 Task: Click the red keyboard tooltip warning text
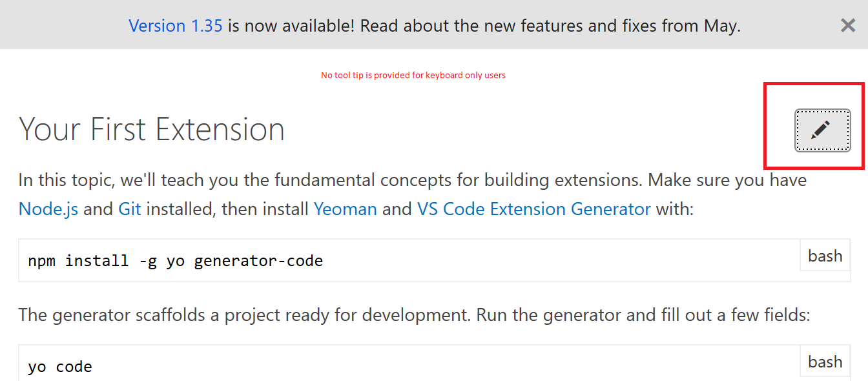click(x=413, y=75)
